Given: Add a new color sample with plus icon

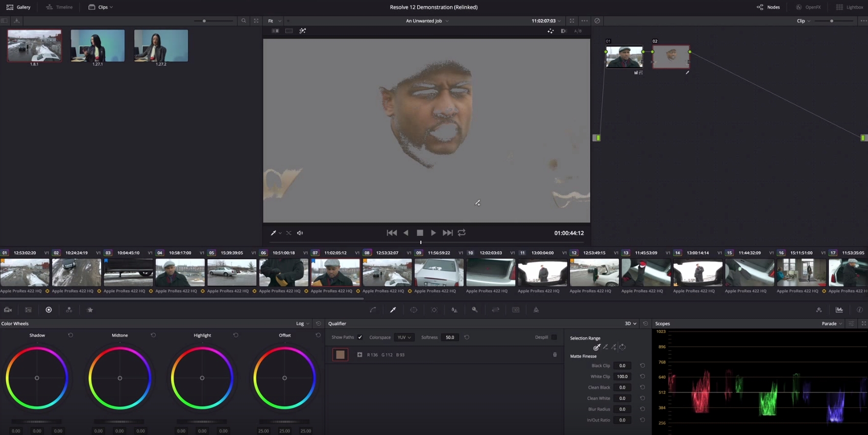Looking at the screenshot, I should coord(359,355).
